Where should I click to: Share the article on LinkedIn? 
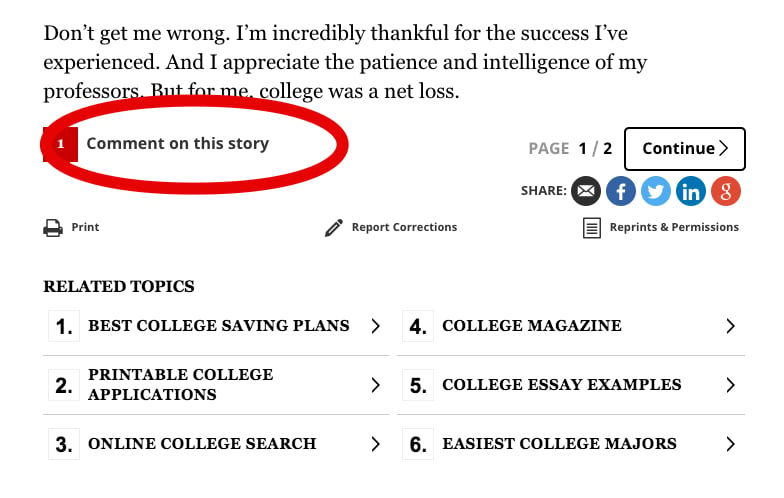[x=690, y=191]
